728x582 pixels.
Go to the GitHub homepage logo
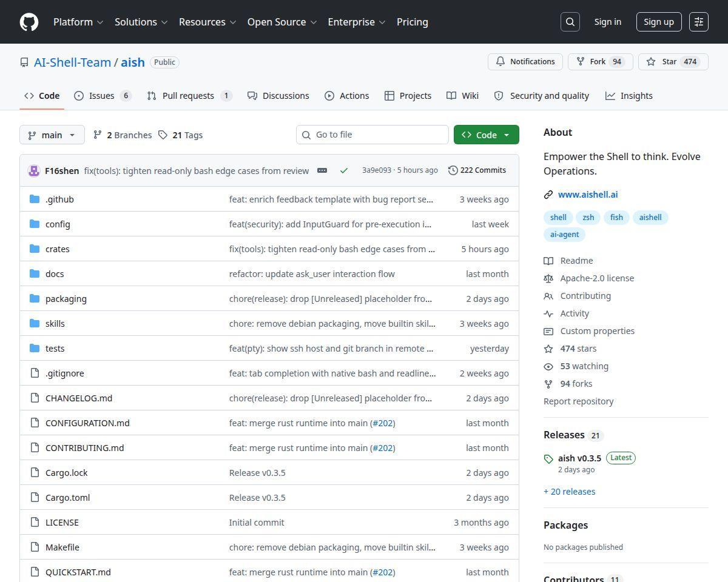click(29, 22)
